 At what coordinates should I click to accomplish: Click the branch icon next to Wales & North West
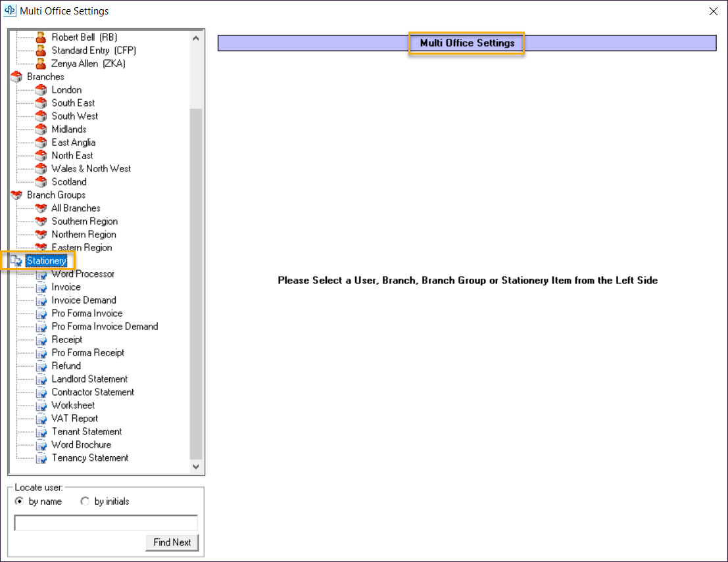pyautogui.click(x=41, y=168)
